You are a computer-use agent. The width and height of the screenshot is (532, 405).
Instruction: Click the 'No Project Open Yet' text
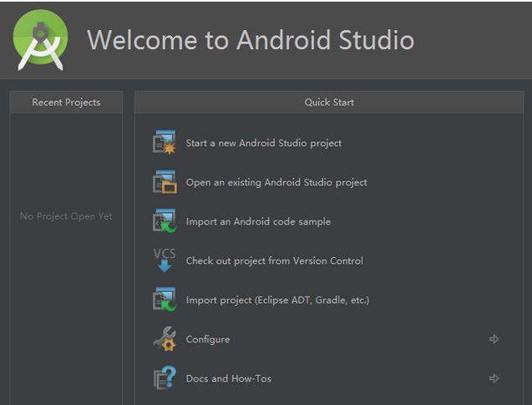click(x=66, y=216)
